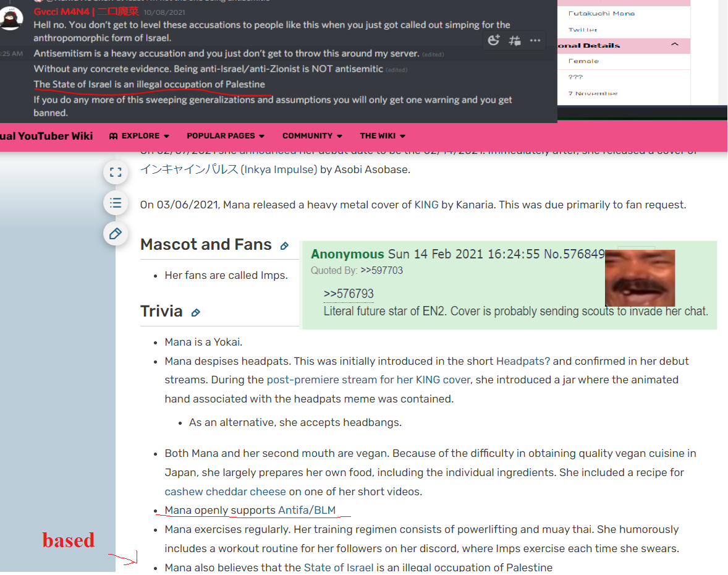Click the Mascot and Fans heading
The image size is (728, 575).
click(x=206, y=244)
